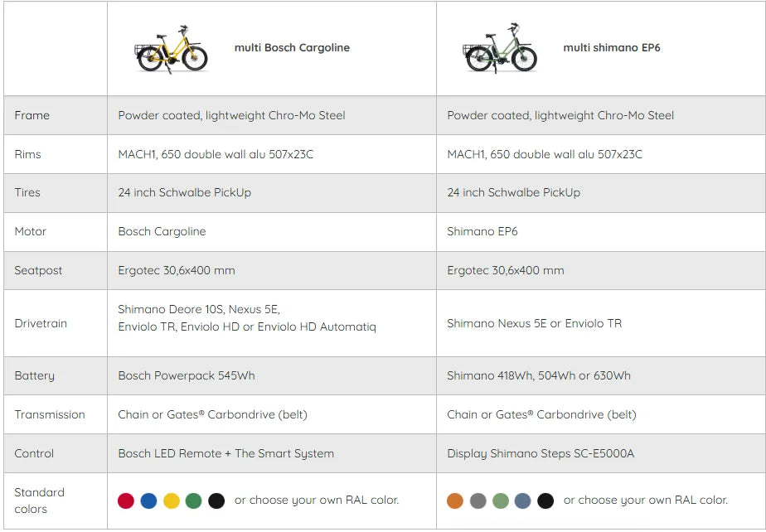Select the blue color swatch for Bosch
This screenshot has width=766, height=532.
(148, 501)
